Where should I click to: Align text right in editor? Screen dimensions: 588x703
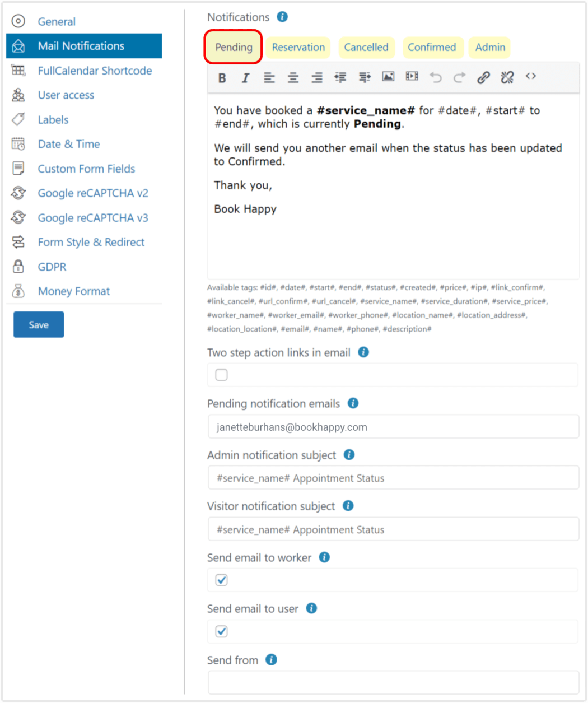[317, 78]
